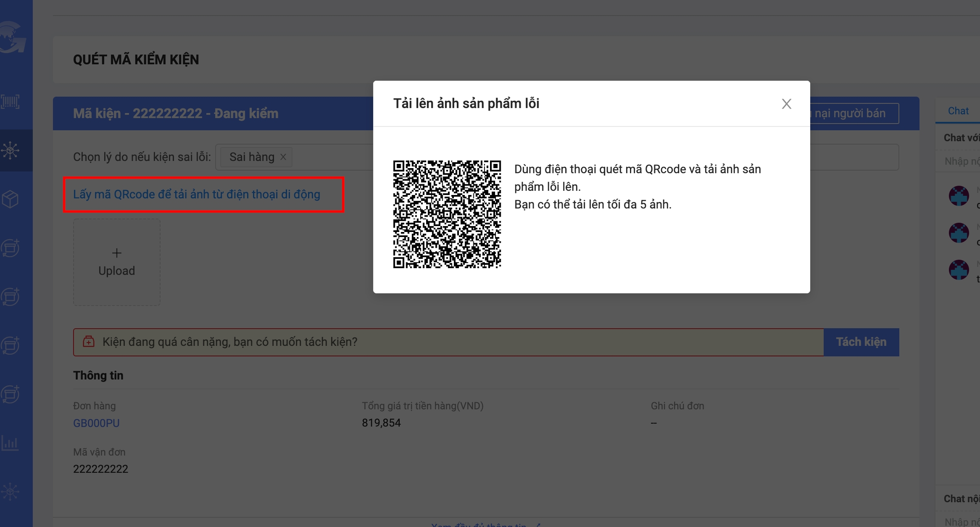Screen dimensions: 980x527
Task: Focus the chat message input field
Action: point(961,161)
